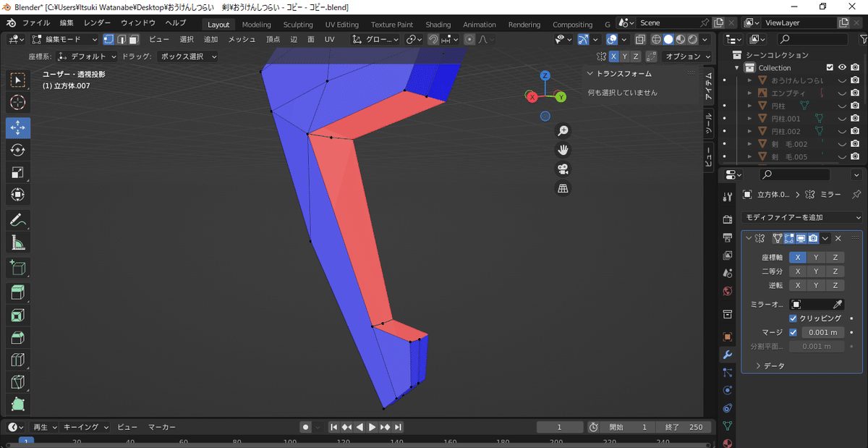Switch to the Modeling workspace tab
The image size is (868, 448).
click(256, 25)
